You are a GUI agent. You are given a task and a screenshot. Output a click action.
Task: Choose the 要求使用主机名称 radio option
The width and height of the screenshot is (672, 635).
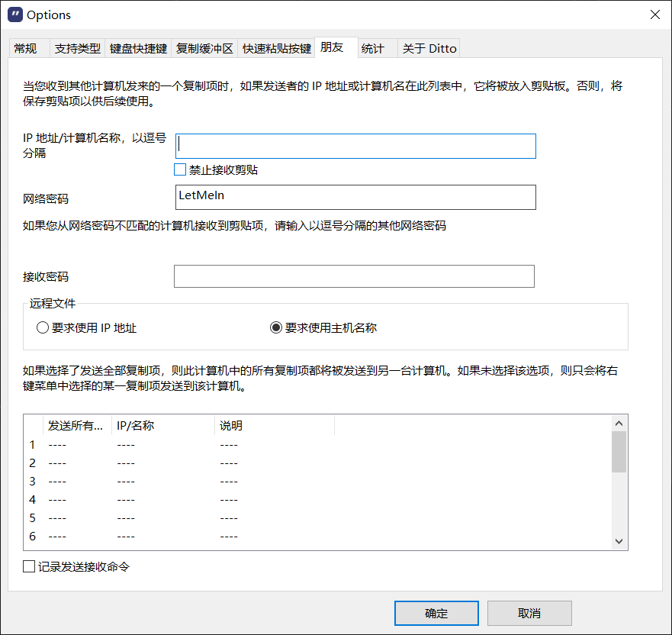pos(276,328)
